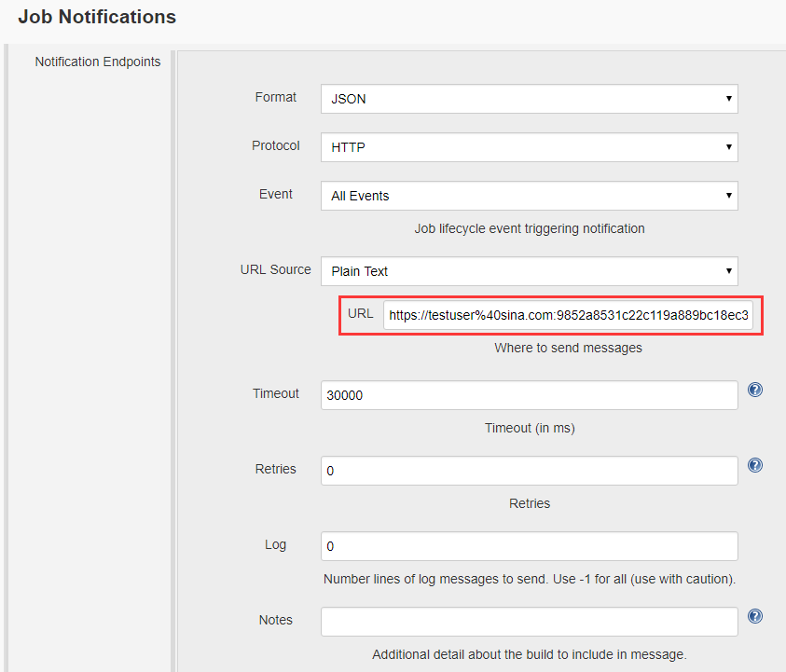Expand the URL Source dropdown
Viewport: 786px width, 672px height.
click(529, 271)
